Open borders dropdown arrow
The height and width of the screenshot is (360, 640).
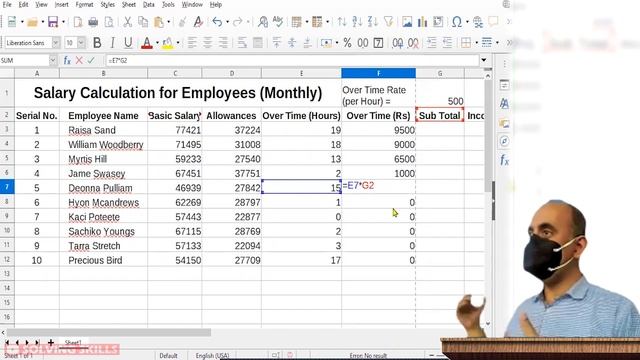(476, 42)
